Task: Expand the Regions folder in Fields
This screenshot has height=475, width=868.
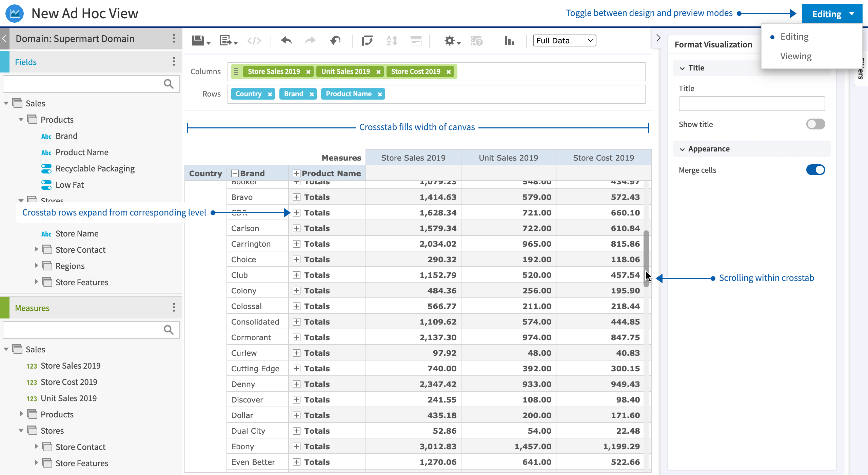Action: pyautogui.click(x=36, y=266)
